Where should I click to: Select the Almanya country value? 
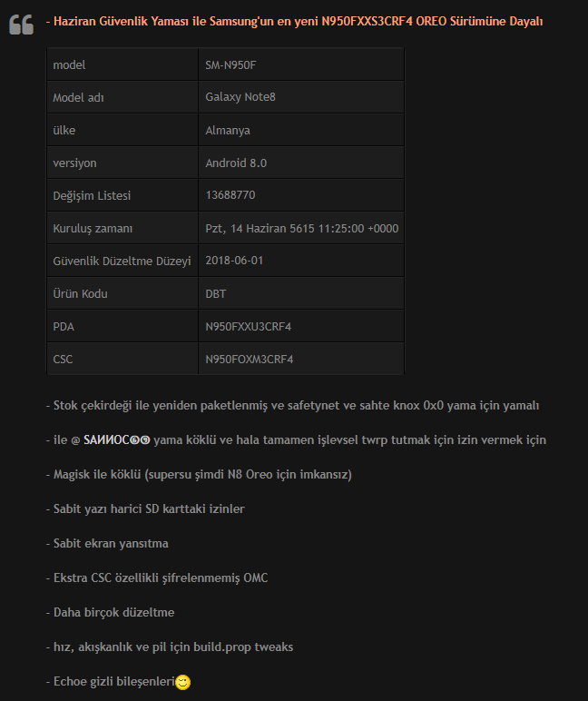pos(301,130)
